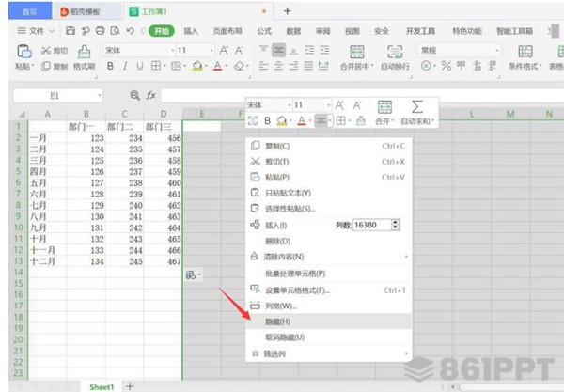Add a new sheet with plus icon
Image resolution: width=564 pixels, height=392 pixels.
point(130,386)
